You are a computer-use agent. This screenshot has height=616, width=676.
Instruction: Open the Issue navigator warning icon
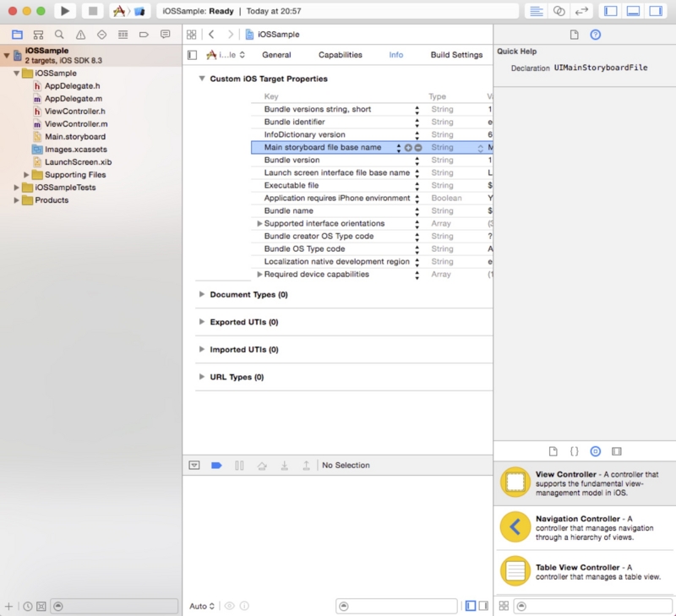80,35
